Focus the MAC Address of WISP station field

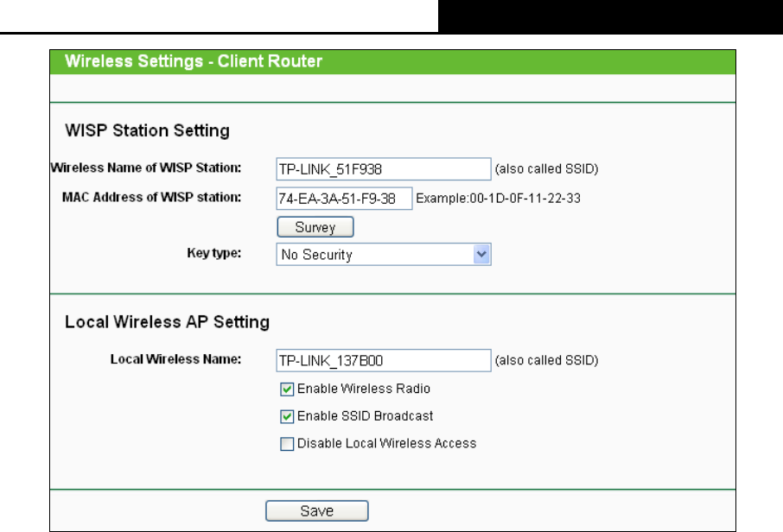(x=344, y=199)
